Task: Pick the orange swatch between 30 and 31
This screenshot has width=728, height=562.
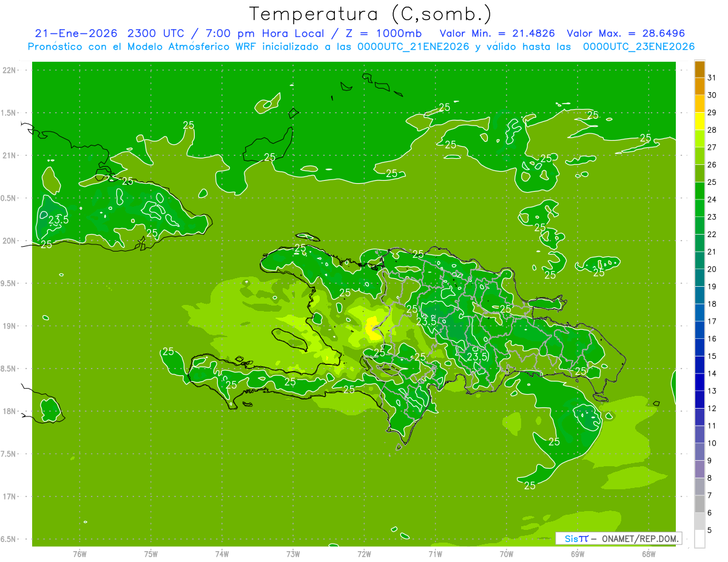Action: [699, 86]
